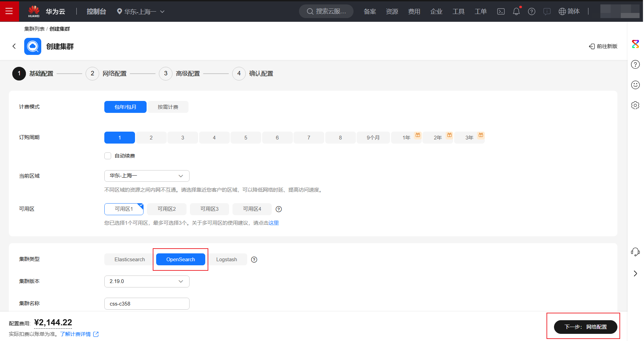Select Logstash cluster type
The image size is (644, 341).
click(x=226, y=260)
